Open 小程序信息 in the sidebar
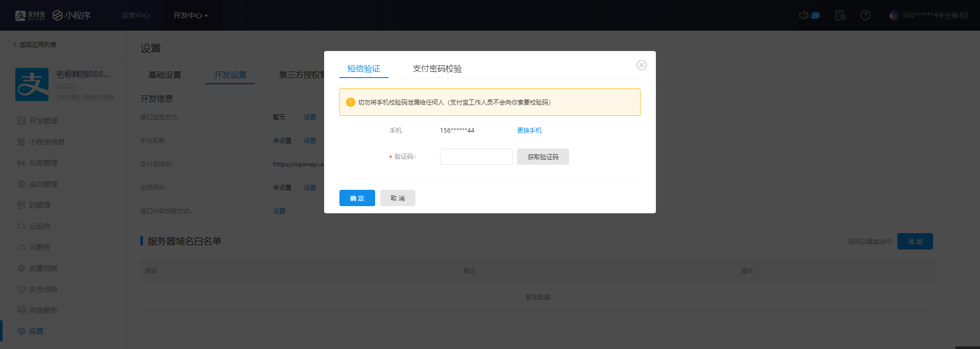Image resolution: width=980 pixels, height=349 pixels. 46,142
